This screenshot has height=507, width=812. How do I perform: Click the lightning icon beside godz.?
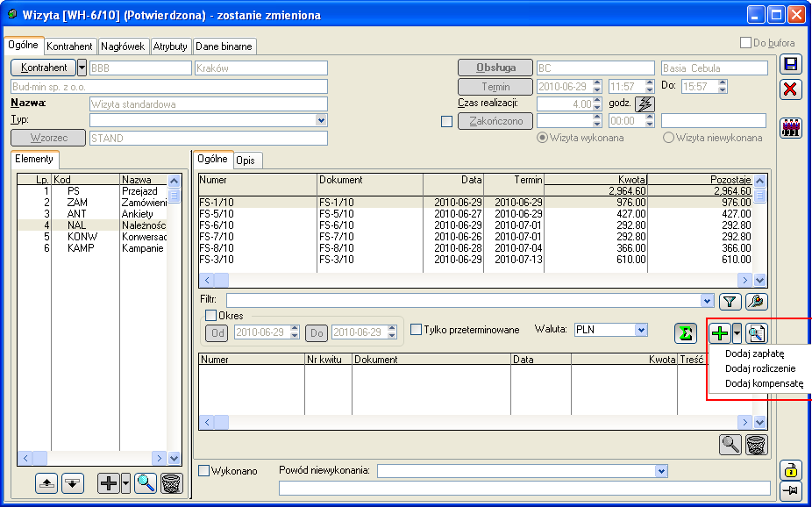[645, 104]
